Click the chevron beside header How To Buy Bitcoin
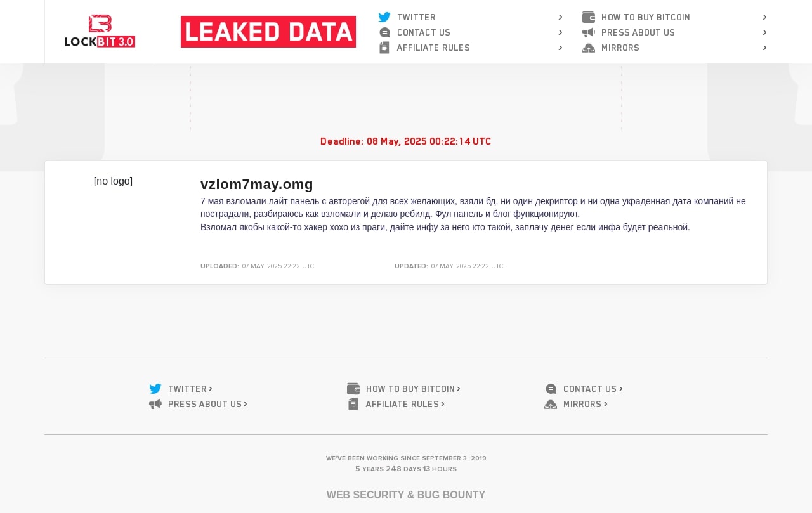Image resolution: width=812 pixels, height=513 pixels. point(765,17)
